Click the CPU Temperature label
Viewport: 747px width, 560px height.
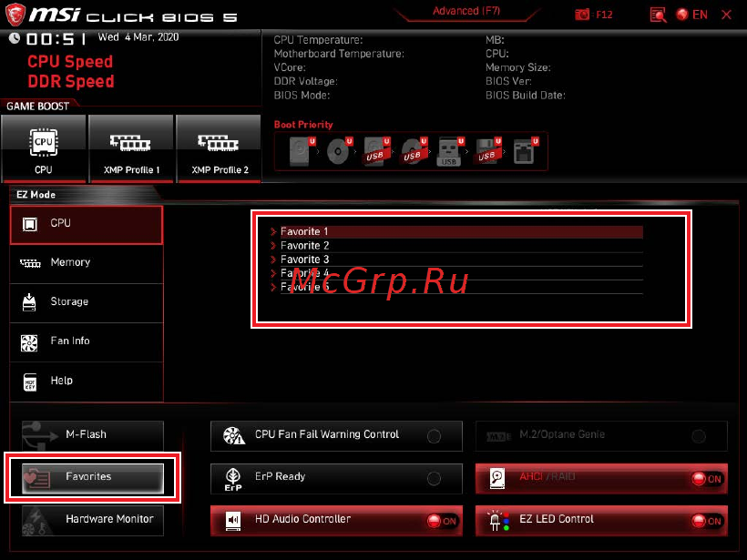(x=318, y=40)
